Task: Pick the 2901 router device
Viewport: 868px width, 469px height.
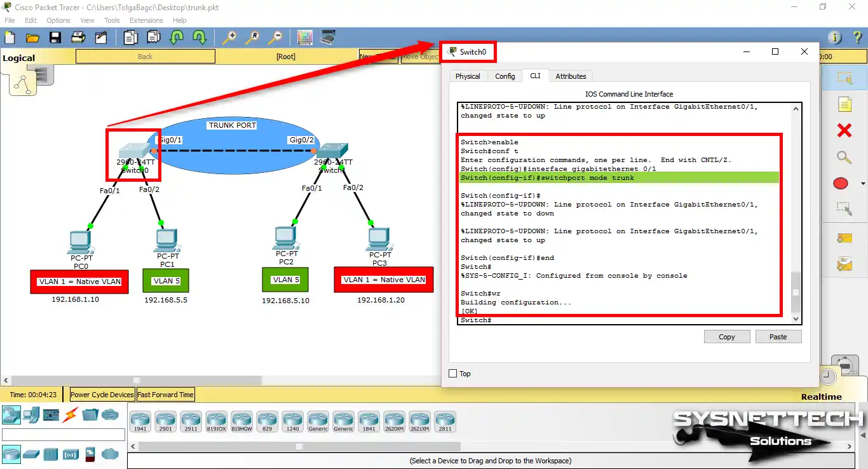Action: coord(165,422)
